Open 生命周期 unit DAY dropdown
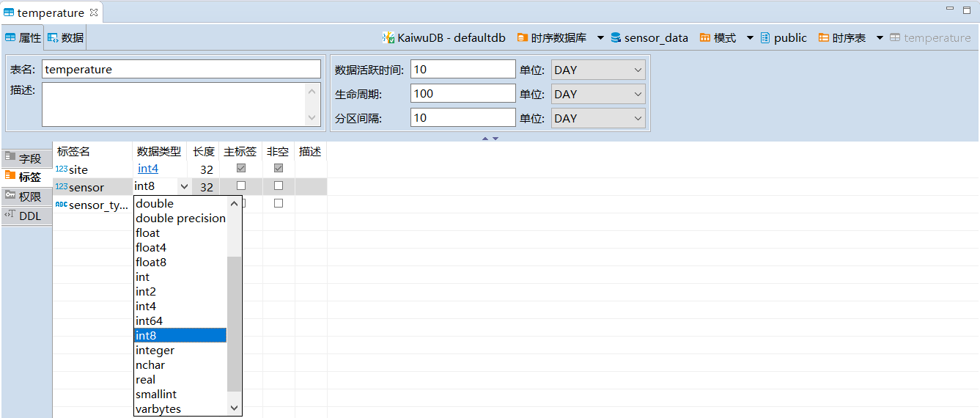 coord(597,94)
